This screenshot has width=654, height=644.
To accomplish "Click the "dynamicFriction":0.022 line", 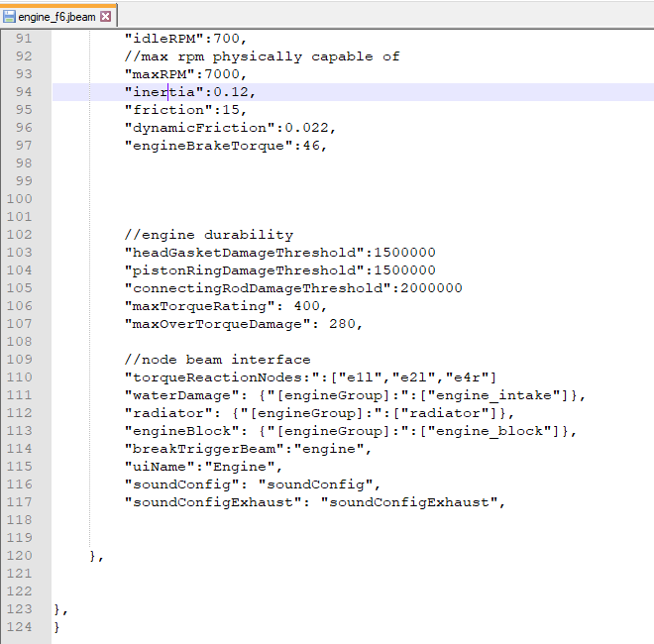I will 230,128.
